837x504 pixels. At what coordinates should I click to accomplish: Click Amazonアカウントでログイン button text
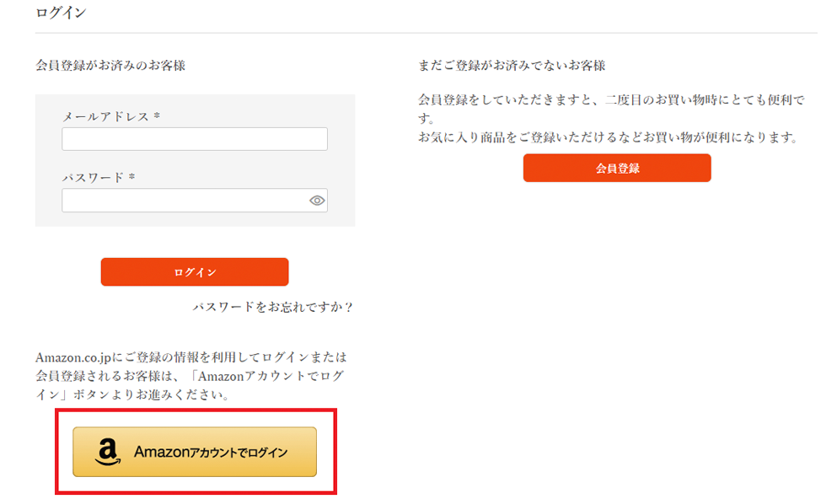tap(211, 453)
